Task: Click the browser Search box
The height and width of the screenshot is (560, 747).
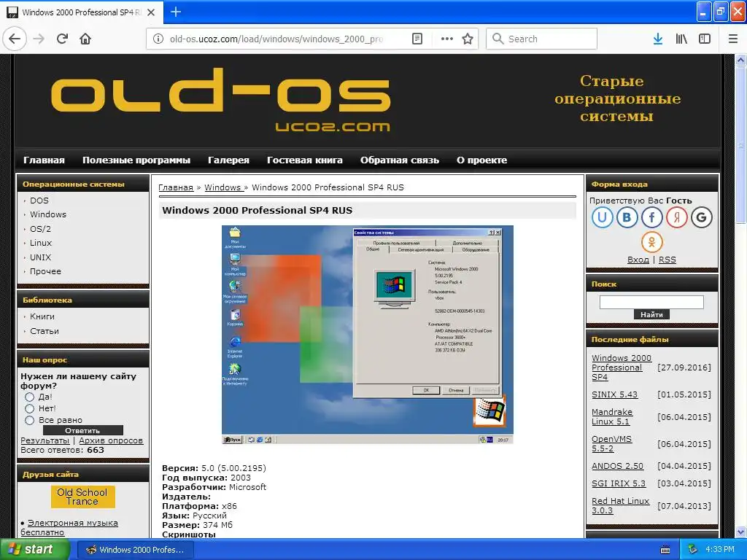Action: click(x=542, y=39)
